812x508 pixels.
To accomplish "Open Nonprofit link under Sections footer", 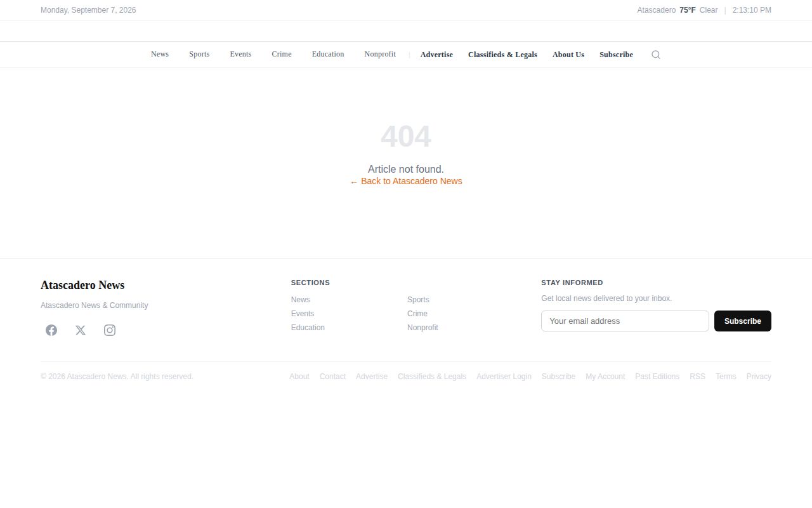I will [422, 328].
